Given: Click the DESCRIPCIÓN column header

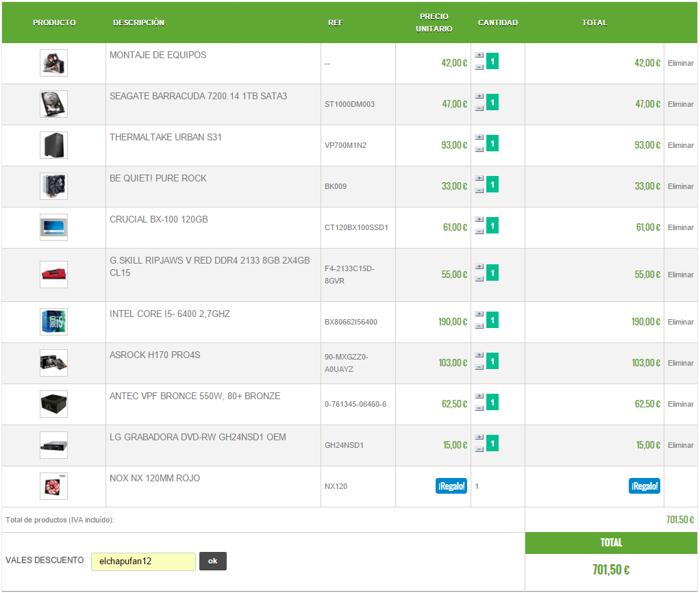Looking at the screenshot, I should (138, 23).
